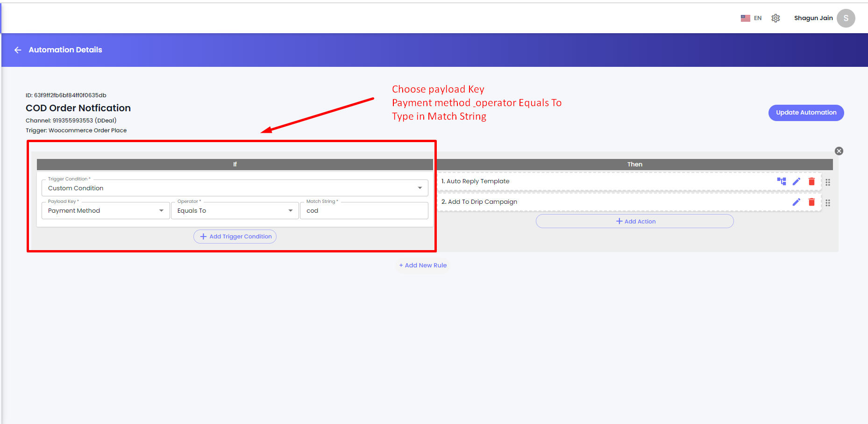
Task: Open the Operator dropdown
Action: coord(235,211)
